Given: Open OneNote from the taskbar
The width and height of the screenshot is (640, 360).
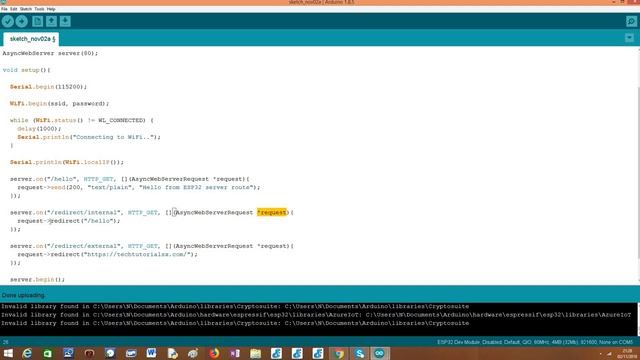Looking at the screenshot, I should (235, 353).
